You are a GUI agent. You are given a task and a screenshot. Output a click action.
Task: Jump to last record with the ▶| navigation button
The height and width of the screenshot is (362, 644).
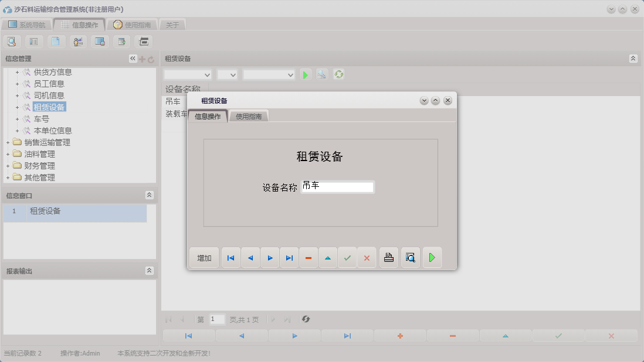289,257
